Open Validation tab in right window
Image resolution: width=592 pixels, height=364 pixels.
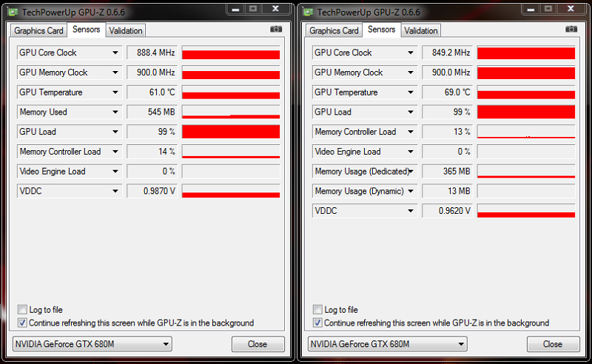click(420, 30)
